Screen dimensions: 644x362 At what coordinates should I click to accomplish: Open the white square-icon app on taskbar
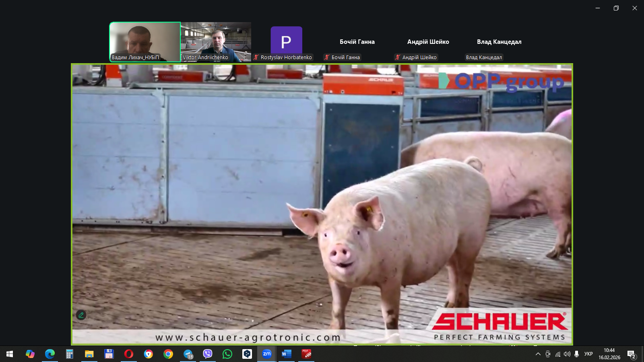coord(247,354)
